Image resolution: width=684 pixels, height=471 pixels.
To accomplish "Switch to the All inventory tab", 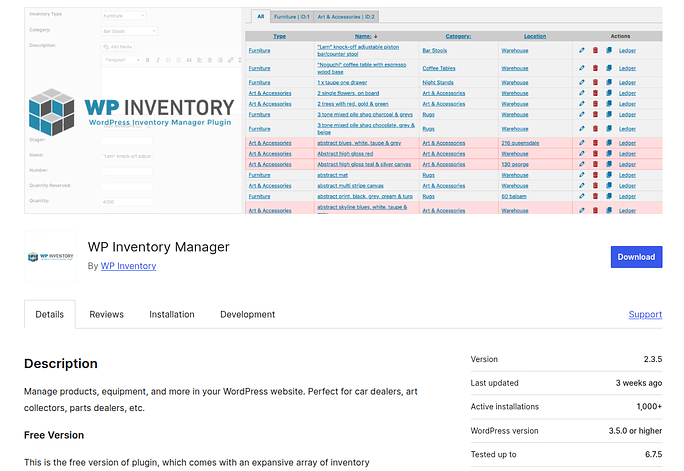I will coord(260,17).
